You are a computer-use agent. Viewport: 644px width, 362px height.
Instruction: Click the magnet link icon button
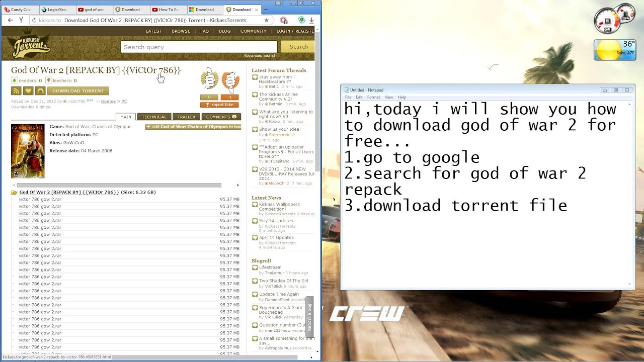[x=40, y=91]
